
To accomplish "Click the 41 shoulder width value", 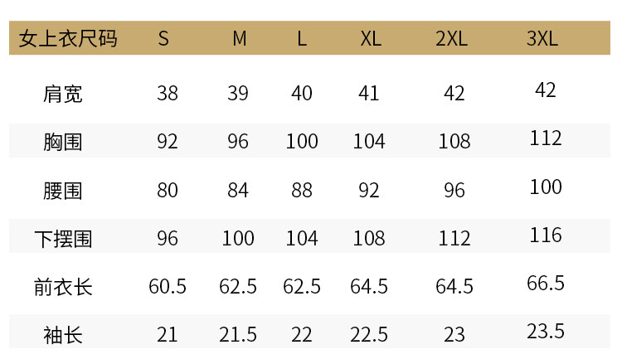I will click(x=369, y=94).
